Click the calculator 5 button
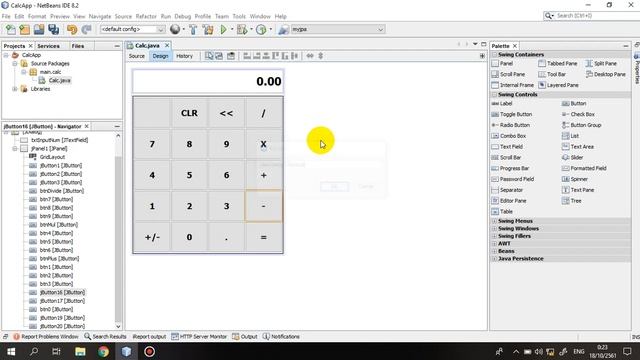Viewport: 640px width, 360px height. (x=189, y=175)
